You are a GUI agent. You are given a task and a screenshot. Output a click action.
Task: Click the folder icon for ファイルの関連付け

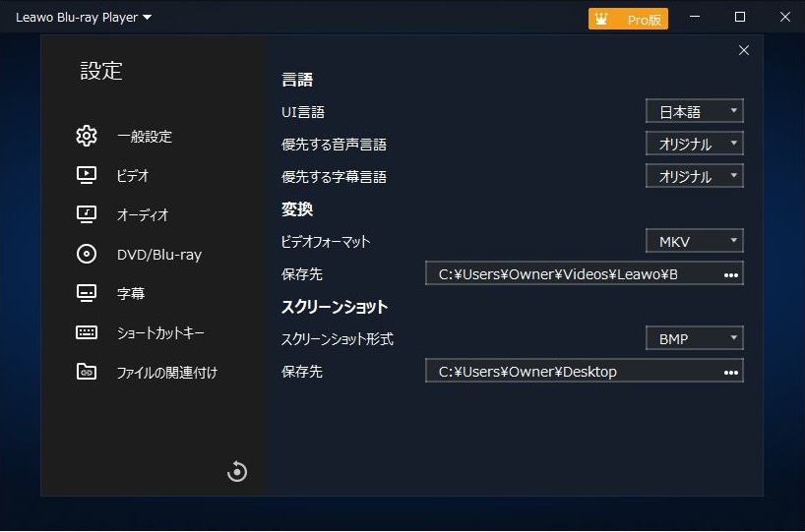click(x=87, y=372)
